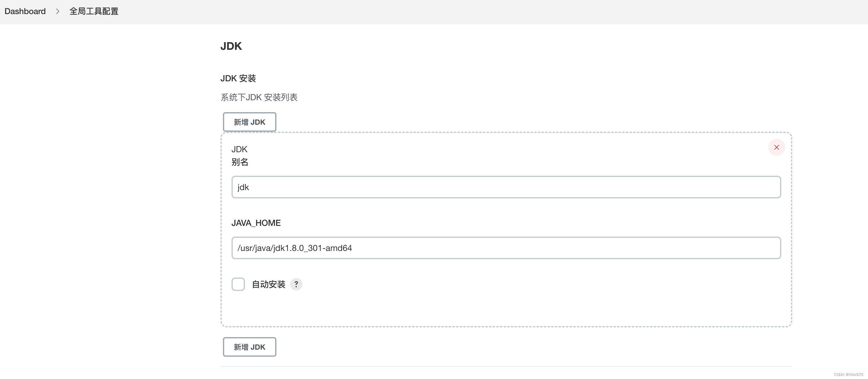Select the 系统下JDK 安装列表 text
Image resolution: width=868 pixels, height=379 pixels.
click(x=259, y=97)
